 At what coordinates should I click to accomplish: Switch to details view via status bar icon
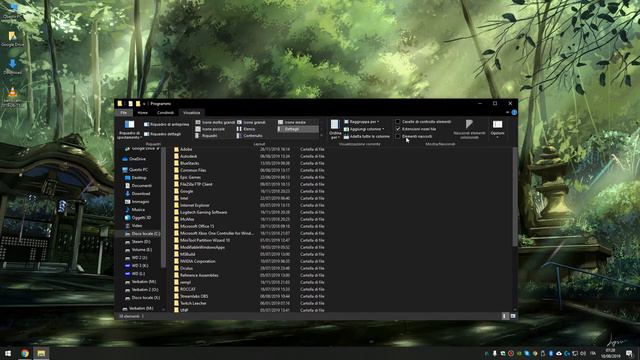point(505,316)
